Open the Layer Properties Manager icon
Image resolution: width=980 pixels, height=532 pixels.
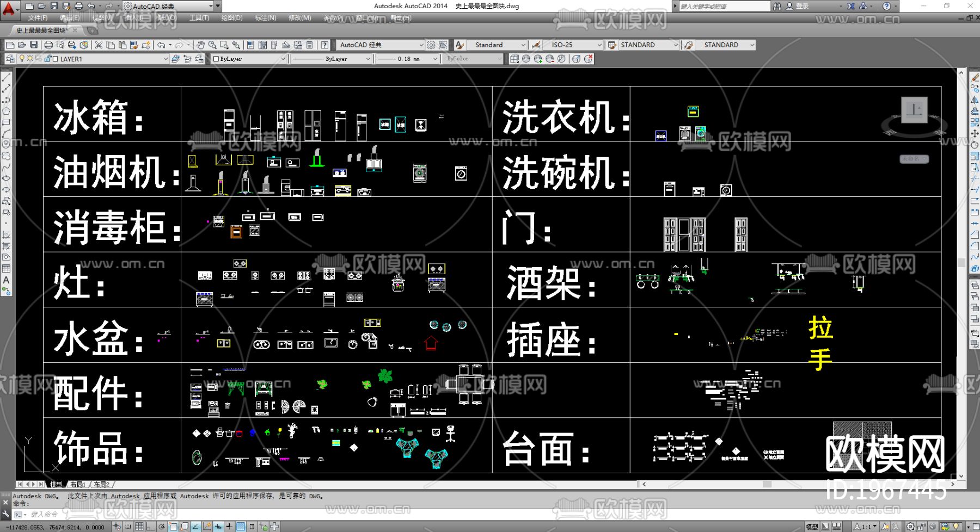tap(10, 59)
